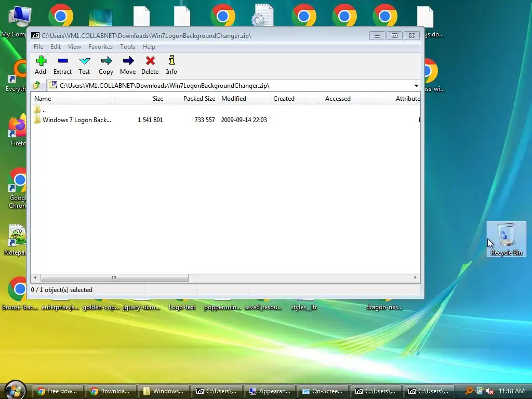Image resolution: width=532 pixels, height=399 pixels.
Task: Click the Move arrow icon
Action: (128, 61)
